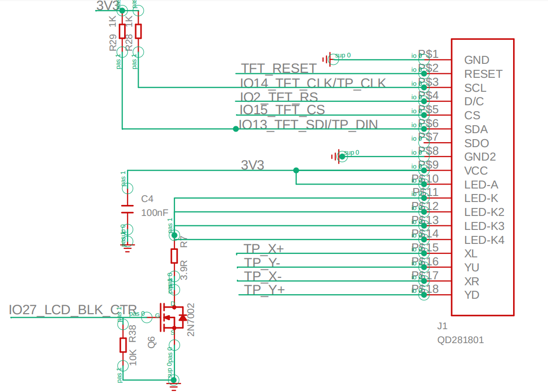Screen dimensions: 548x392
Task: Click the IO14_TFT_CLK/TP_CLK net label
Action: (313, 83)
